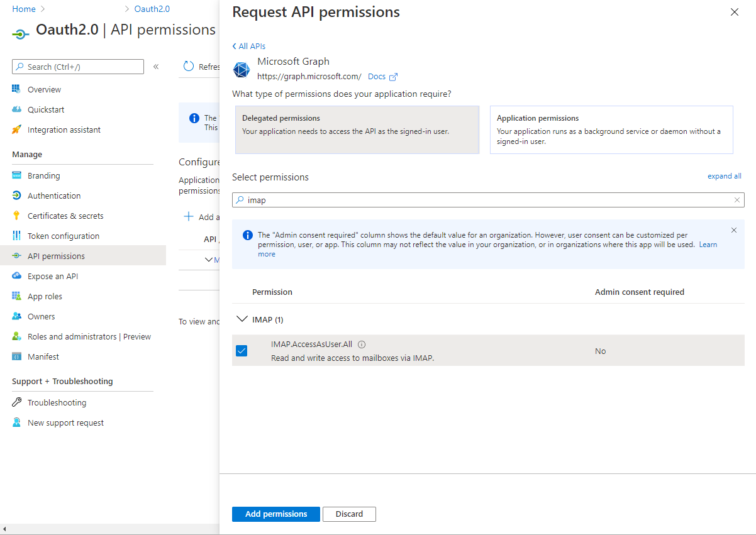Click https://graph.microsoft.com/ URL text
Screen dimensions: 756x535
[x=309, y=77]
